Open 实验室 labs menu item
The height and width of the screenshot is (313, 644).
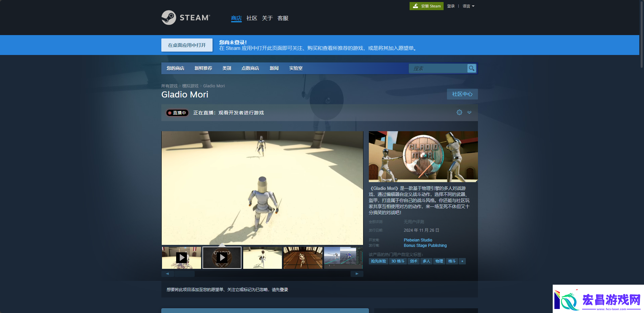click(296, 68)
